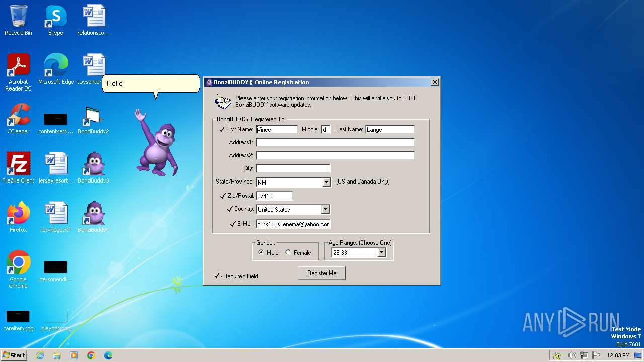
Task: Click the Hello speech bubble
Action: [x=151, y=83]
